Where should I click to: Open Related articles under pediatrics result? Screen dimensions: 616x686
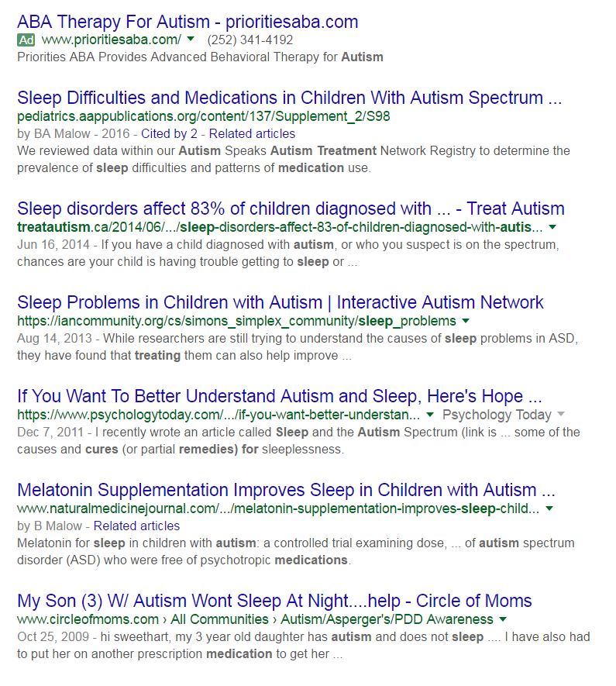tap(252, 133)
